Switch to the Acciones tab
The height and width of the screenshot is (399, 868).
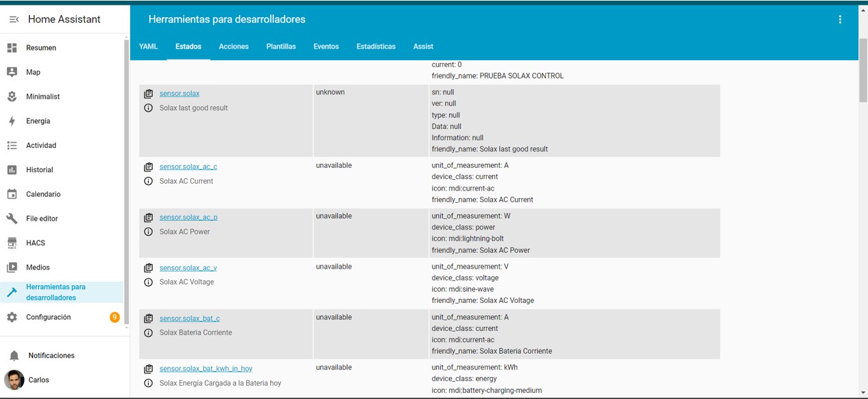[x=233, y=47]
